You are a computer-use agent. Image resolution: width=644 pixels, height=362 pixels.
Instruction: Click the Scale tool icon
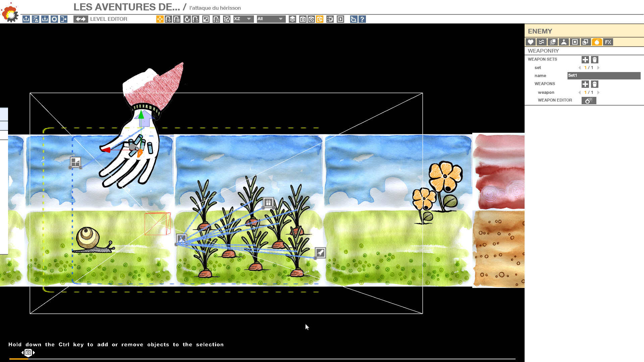point(205,19)
